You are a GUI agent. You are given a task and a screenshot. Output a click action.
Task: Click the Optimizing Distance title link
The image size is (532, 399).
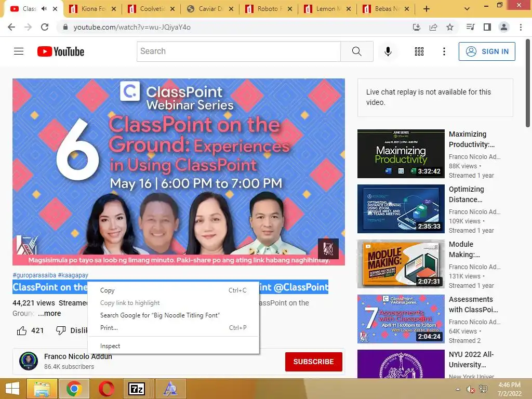(x=467, y=194)
